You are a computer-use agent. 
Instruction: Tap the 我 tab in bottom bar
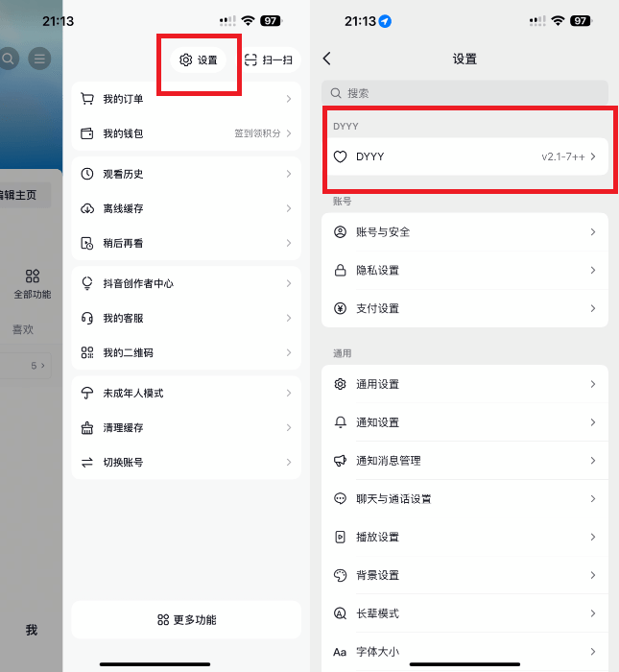pos(32,630)
